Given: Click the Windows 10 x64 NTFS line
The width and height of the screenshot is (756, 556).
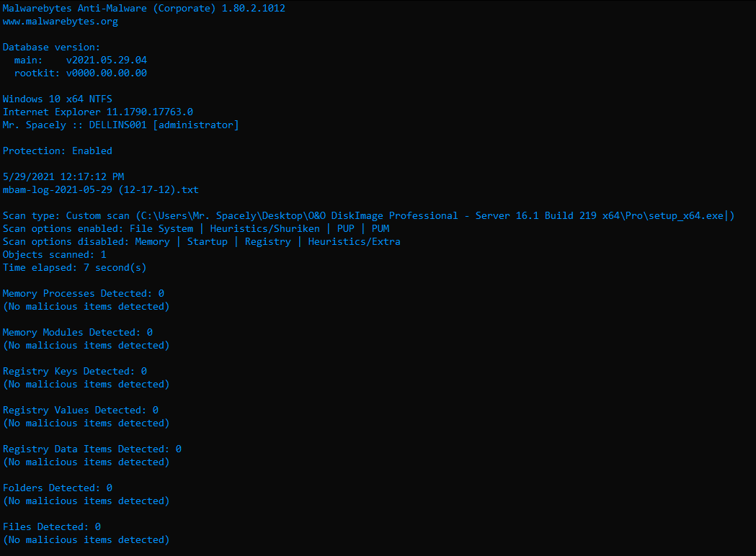Looking at the screenshot, I should [x=58, y=99].
